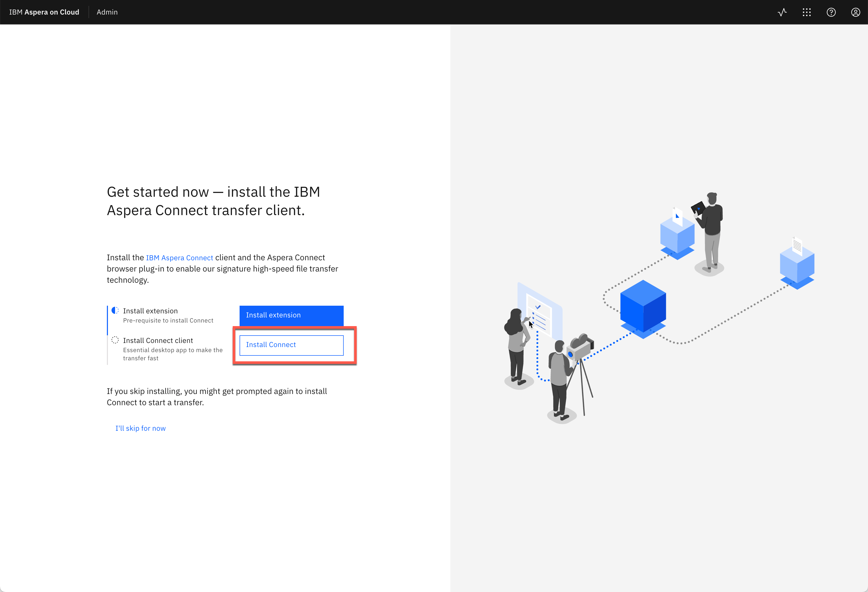Select the Install extension step label

[x=151, y=310]
